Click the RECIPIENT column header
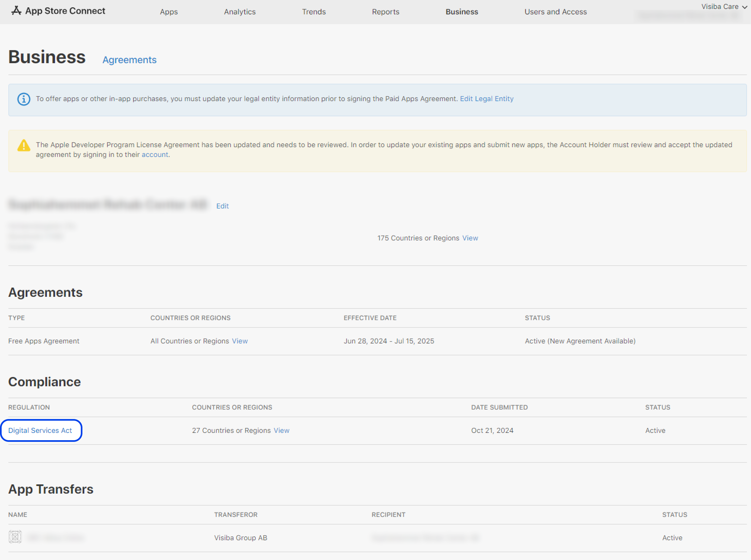Viewport: 751px width, 560px height. pos(388,514)
